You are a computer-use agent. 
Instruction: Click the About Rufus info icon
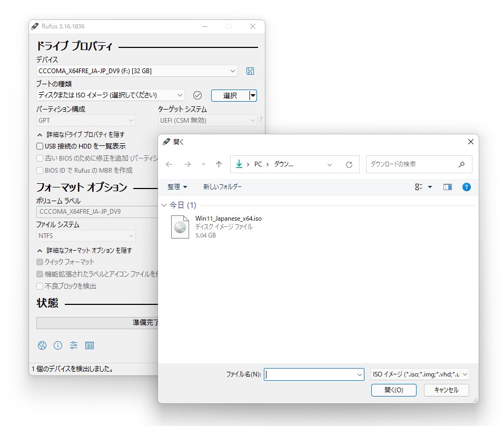point(58,345)
